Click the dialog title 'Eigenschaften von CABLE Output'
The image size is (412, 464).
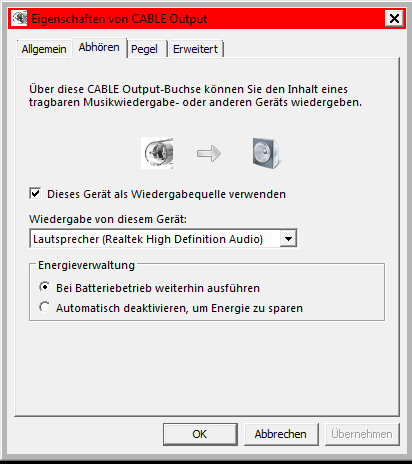pos(119,19)
